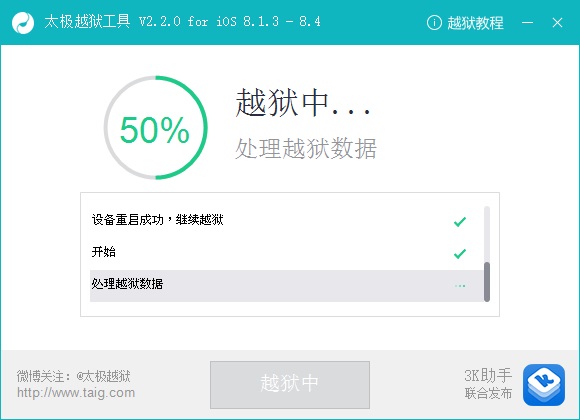Open the 3K助手 blue app icon
580x420 pixels.
(x=544, y=385)
